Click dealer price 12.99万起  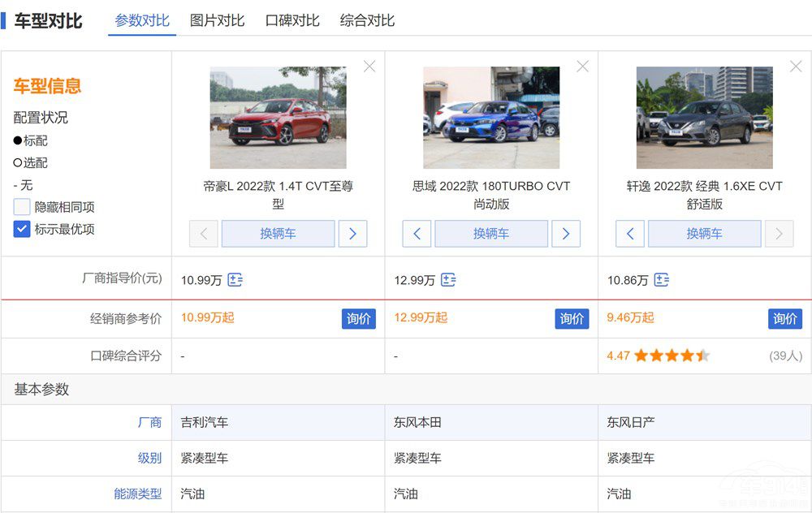coord(421,318)
